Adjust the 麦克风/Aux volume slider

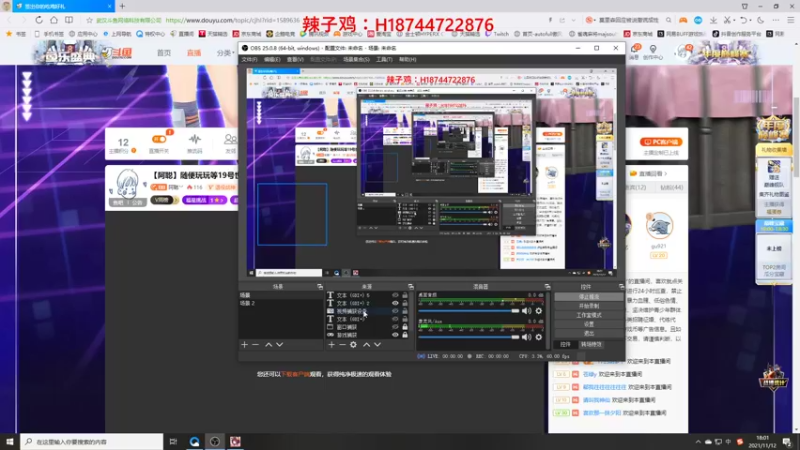pyautogui.click(x=468, y=337)
